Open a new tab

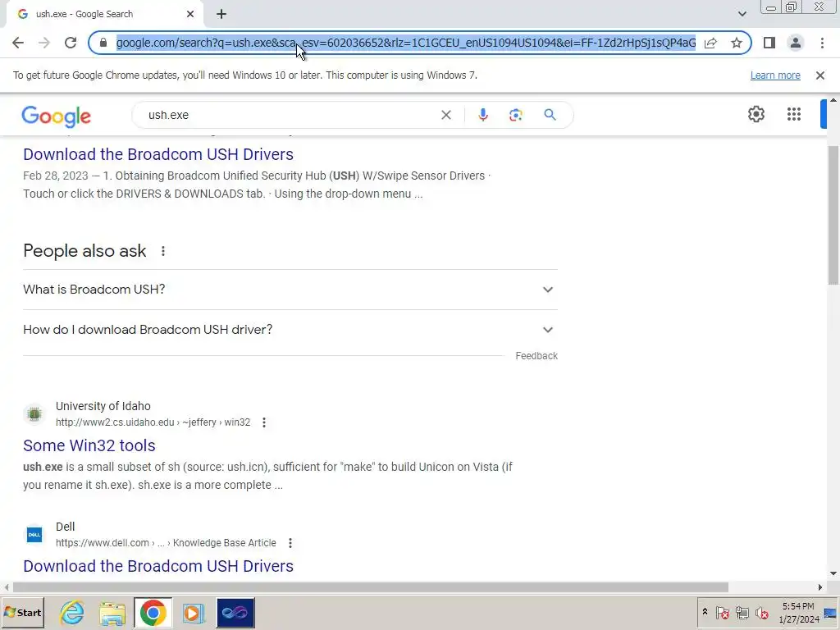click(x=221, y=14)
